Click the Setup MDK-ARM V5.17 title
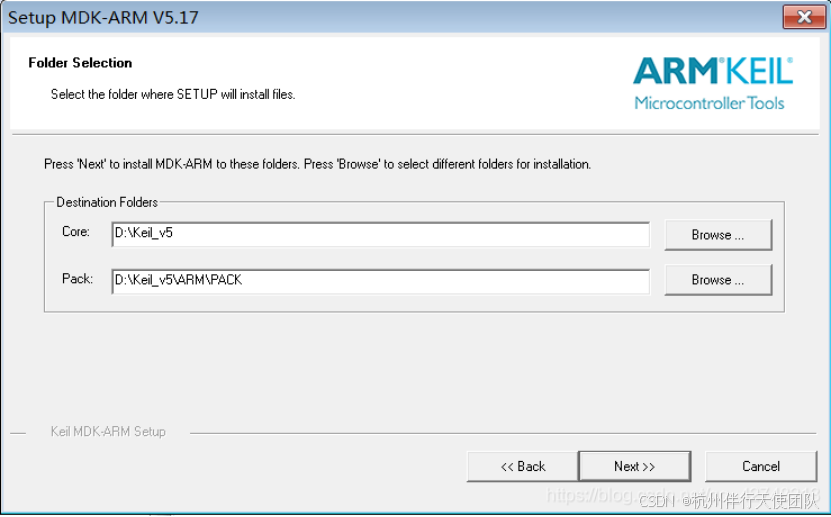Viewport: 831px width, 517px height. pyautogui.click(x=103, y=17)
